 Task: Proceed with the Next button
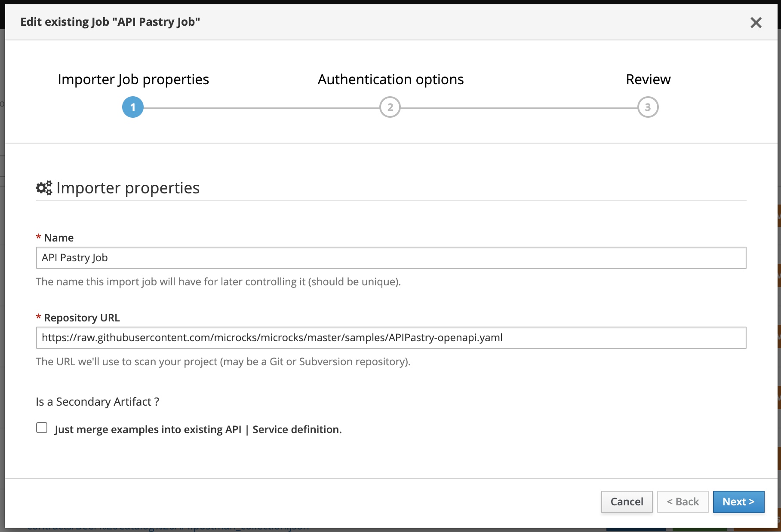738,502
